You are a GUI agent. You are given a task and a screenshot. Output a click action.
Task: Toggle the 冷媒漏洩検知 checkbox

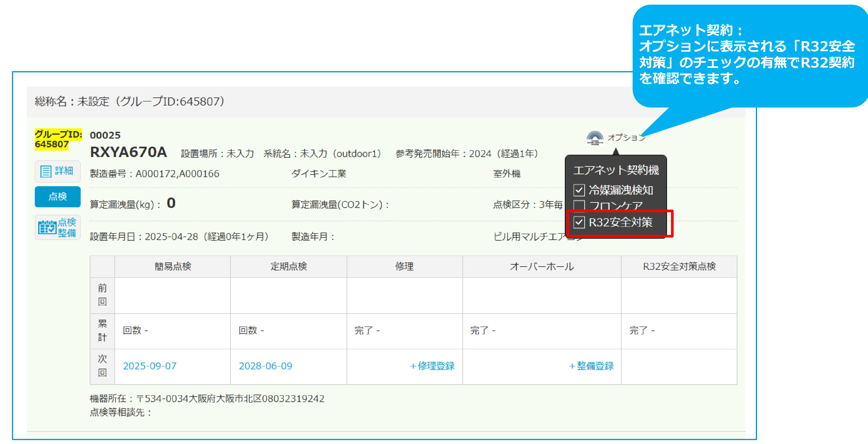pyautogui.click(x=579, y=190)
